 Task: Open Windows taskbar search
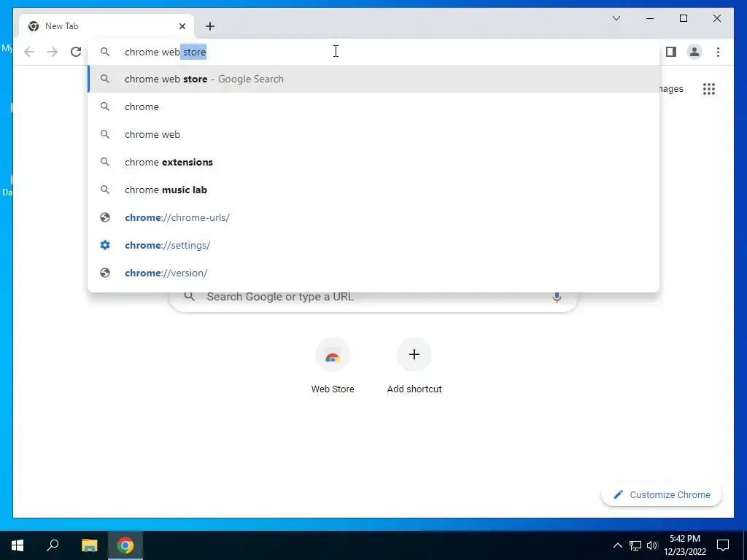53,545
